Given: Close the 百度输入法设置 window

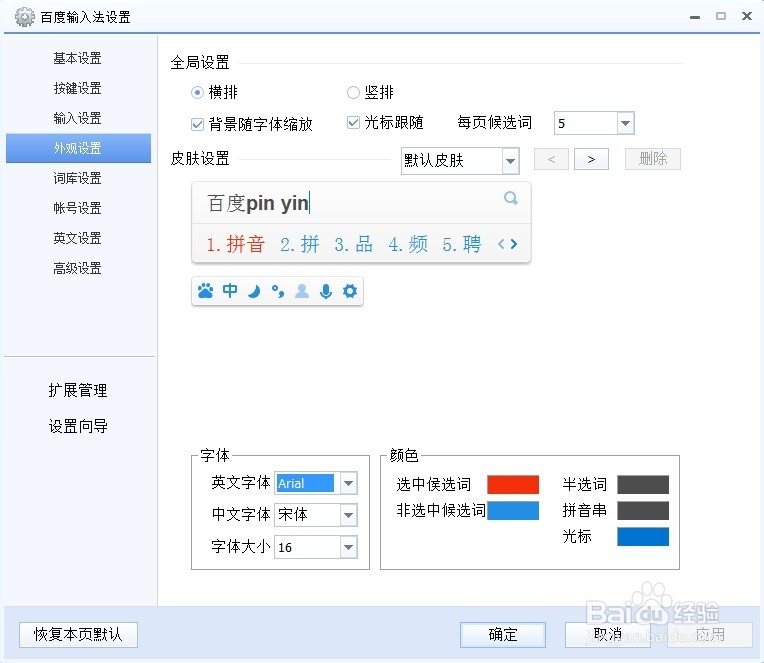Looking at the screenshot, I should click(x=747, y=16).
